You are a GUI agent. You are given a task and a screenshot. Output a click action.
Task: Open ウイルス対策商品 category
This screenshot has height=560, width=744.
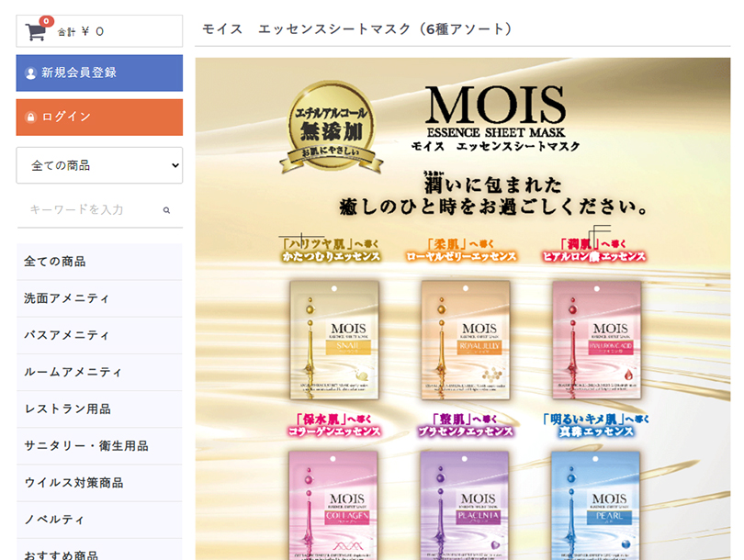pyautogui.click(x=99, y=483)
